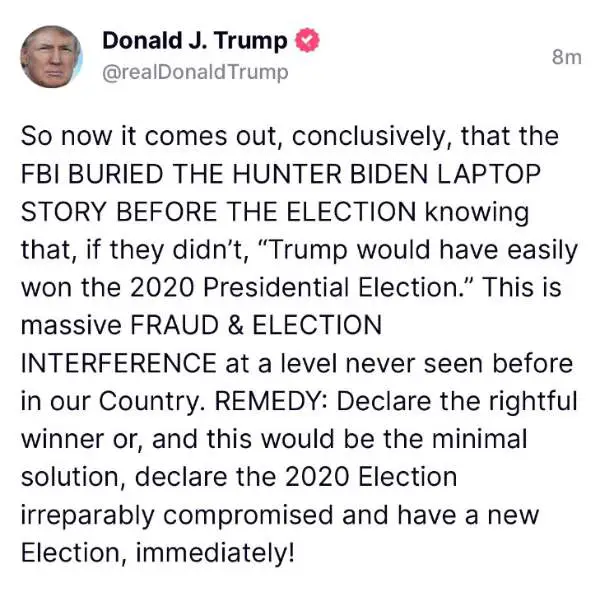This screenshot has width=600, height=597.
Task: Click the word "INTERFERENCE" in the post
Action: (119, 364)
